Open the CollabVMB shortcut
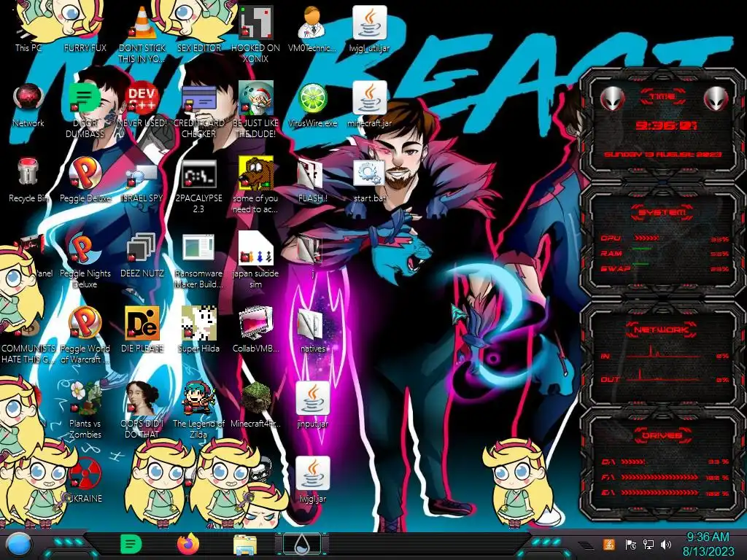Viewport: 747px width, 560px height. (x=255, y=330)
